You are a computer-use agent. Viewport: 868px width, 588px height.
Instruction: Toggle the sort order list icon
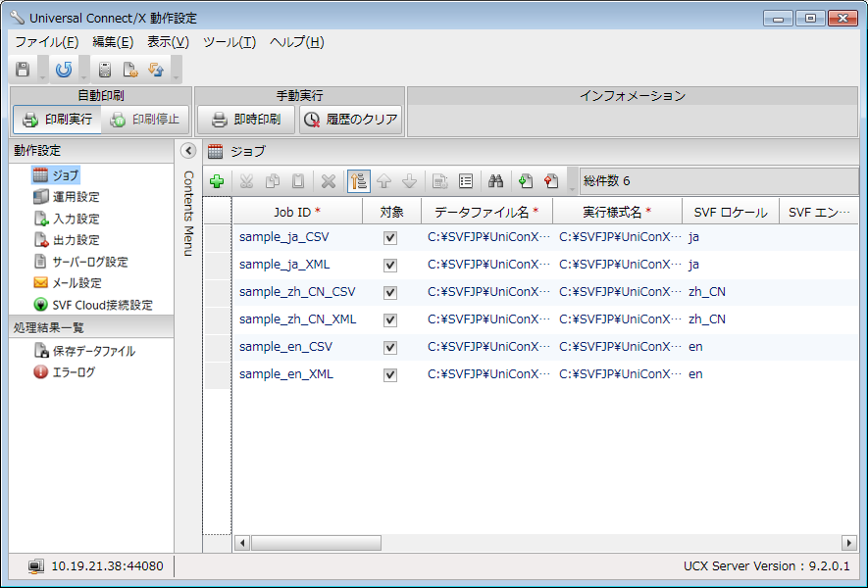[359, 181]
